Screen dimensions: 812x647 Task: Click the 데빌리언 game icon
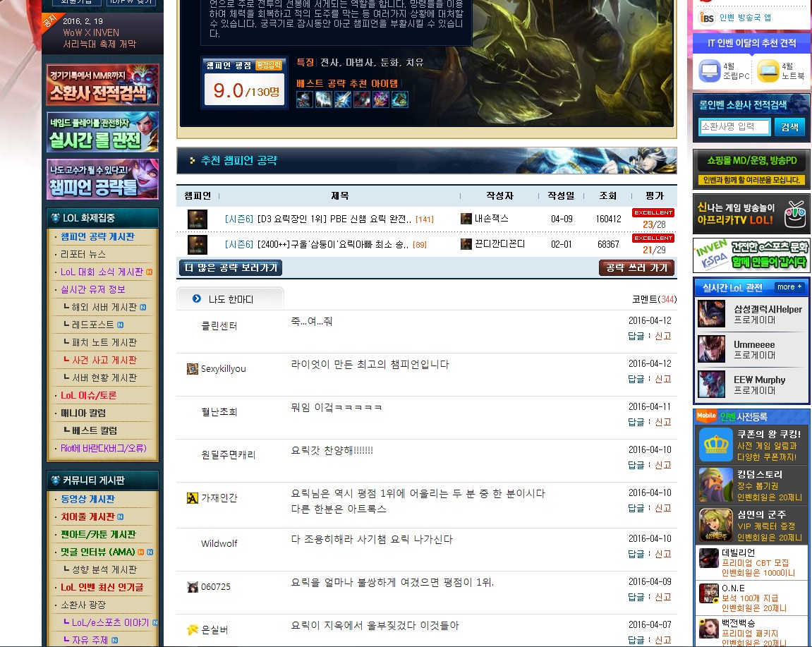pyautogui.click(x=709, y=558)
